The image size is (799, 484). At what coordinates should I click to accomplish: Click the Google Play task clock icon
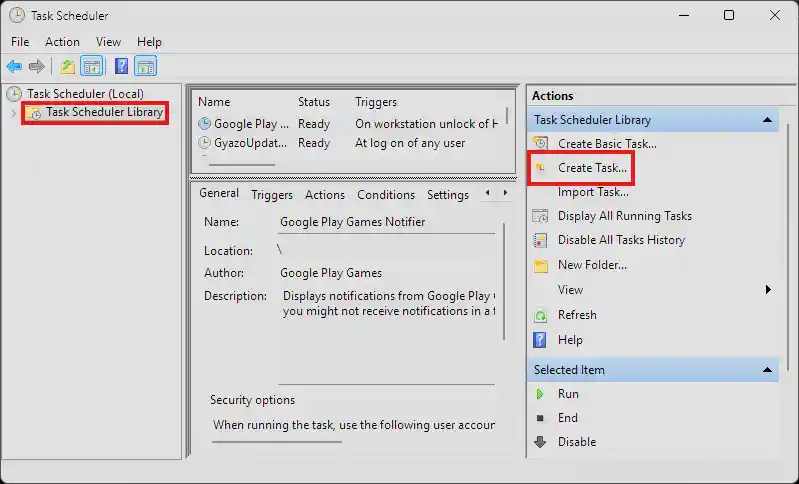click(x=204, y=123)
